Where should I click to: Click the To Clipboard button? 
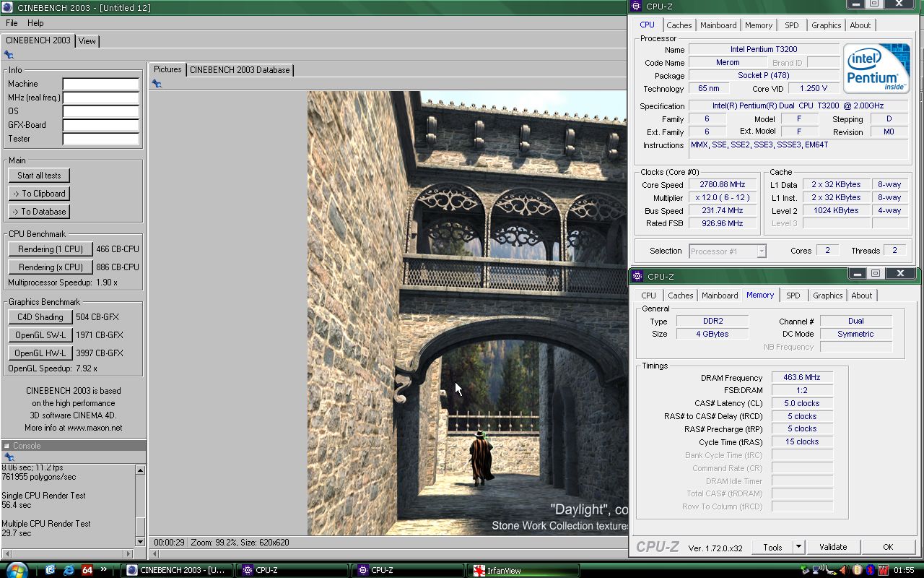coord(39,194)
